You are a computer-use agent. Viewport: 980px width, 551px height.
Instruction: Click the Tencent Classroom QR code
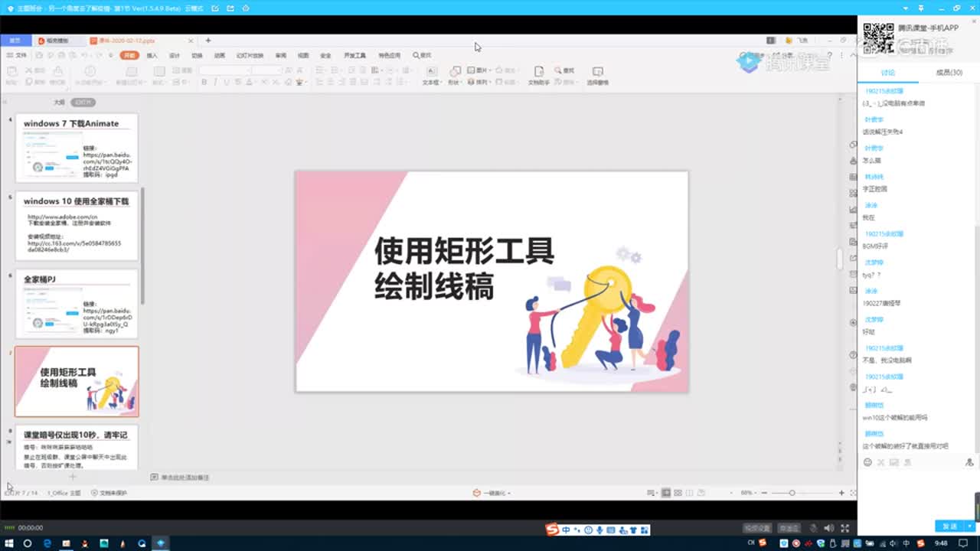878,38
